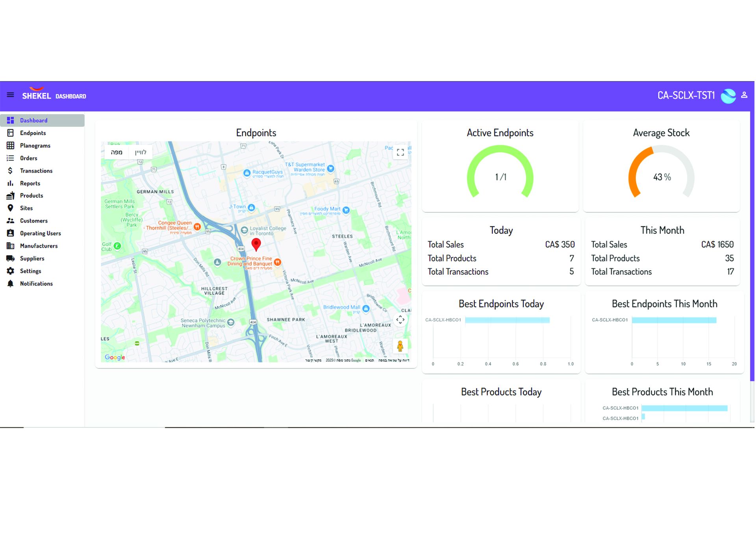Click CA-SCLX-HBCO1 bar in Best Endpoints This Month
Image resolution: width=756 pixels, height=535 pixels.
674,320
